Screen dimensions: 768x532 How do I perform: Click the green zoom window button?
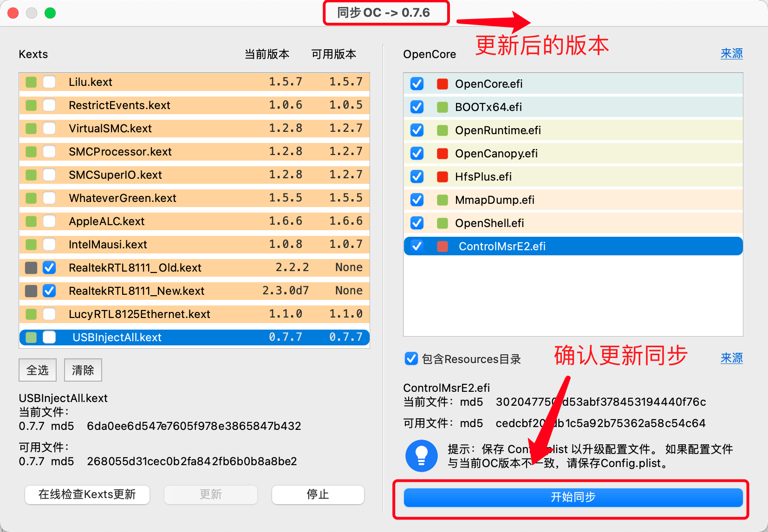[50, 13]
